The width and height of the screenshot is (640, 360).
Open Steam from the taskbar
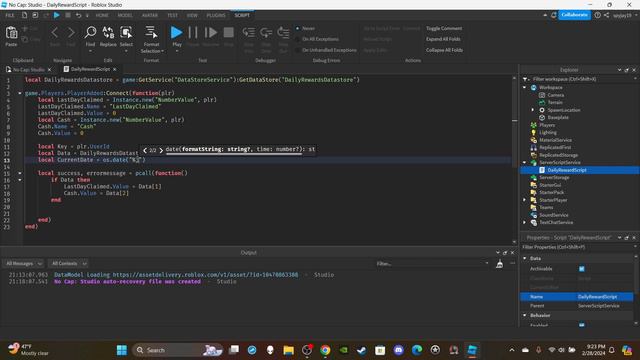click(362, 350)
